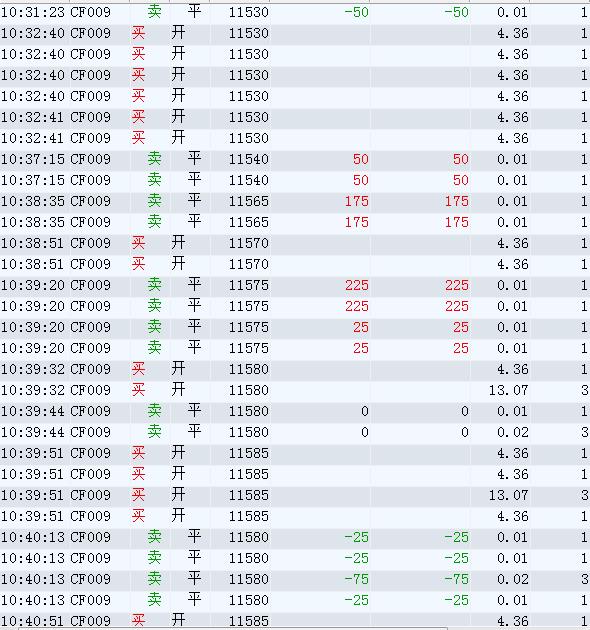The image size is (590, 630).
Task: Click the first 10:40:13 row showing -25
Action: point(295,537)
